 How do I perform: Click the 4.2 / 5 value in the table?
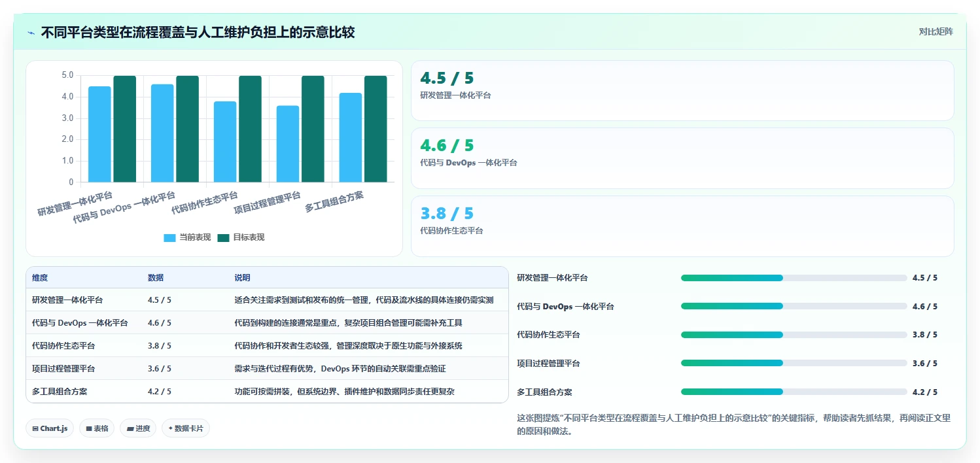pos(160,392)
